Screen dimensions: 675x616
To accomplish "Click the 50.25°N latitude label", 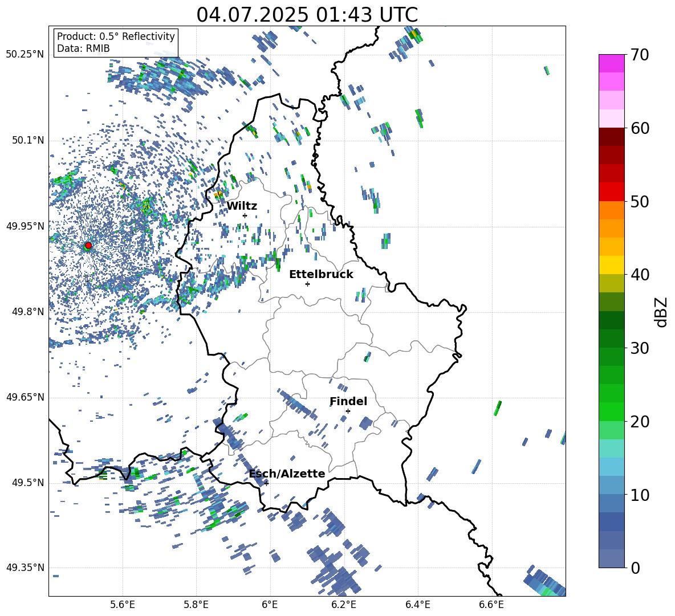I will tap(25, 55).
